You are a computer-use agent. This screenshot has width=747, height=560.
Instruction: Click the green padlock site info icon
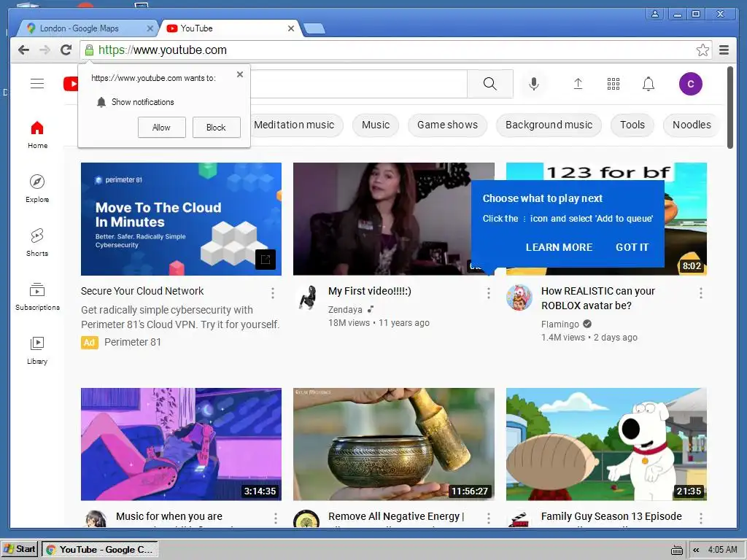click(x=89, y=50)
